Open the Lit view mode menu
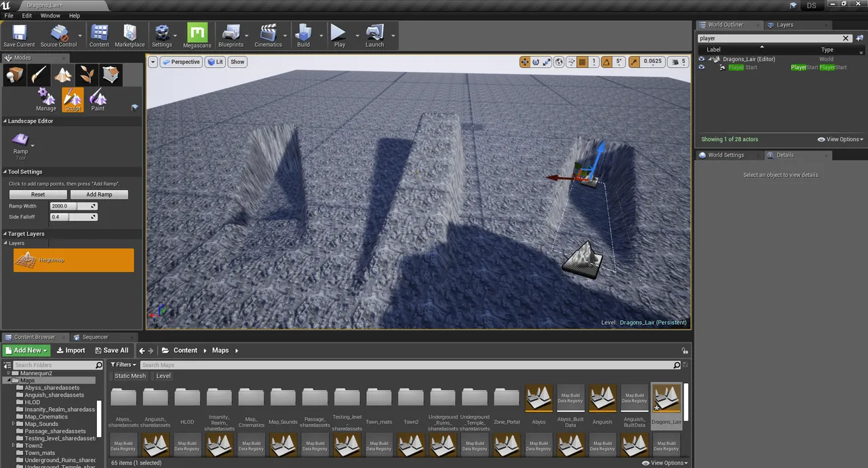The height and width of the screenshot is (468, 868). coord(215,62)
